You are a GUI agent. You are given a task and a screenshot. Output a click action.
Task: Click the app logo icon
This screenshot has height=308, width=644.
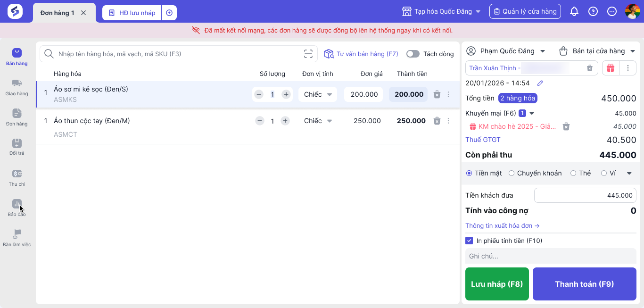(15, 11)
